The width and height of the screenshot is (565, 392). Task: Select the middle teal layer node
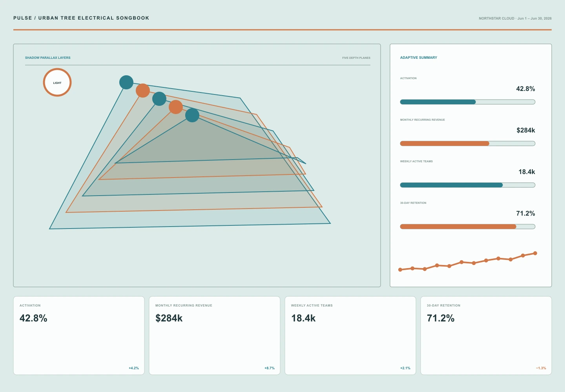pyautogui.click(x=159, y=99)
